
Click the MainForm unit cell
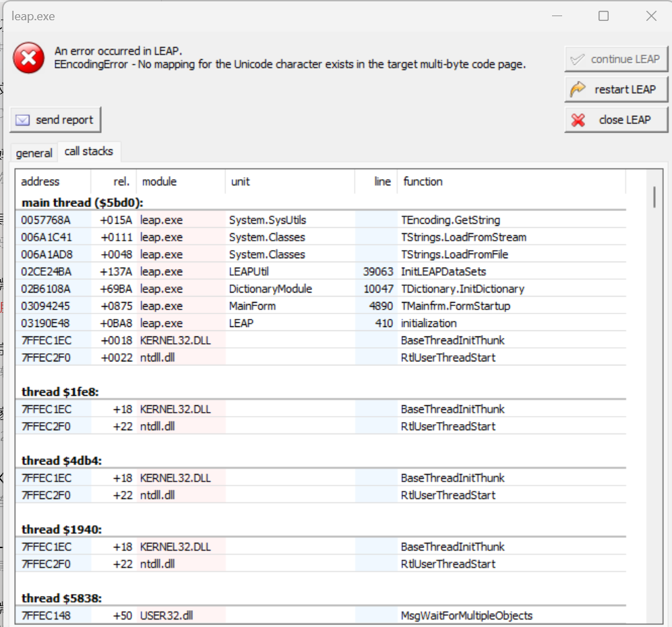click(253, 306)
